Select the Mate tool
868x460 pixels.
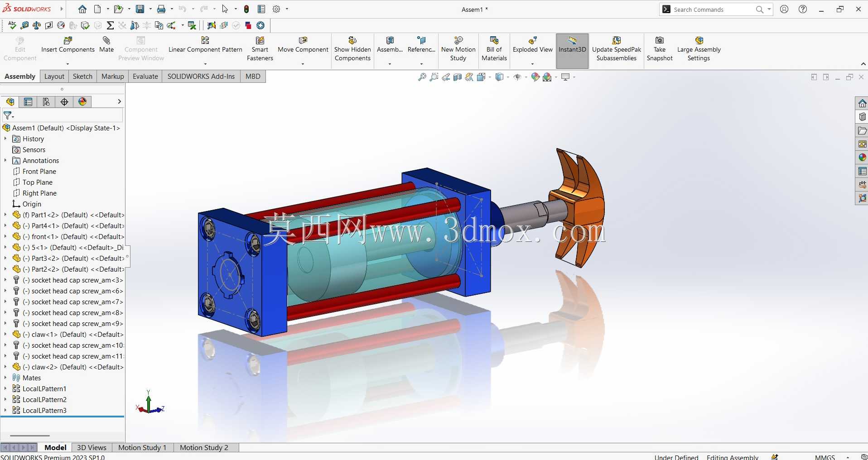[106, 45]
